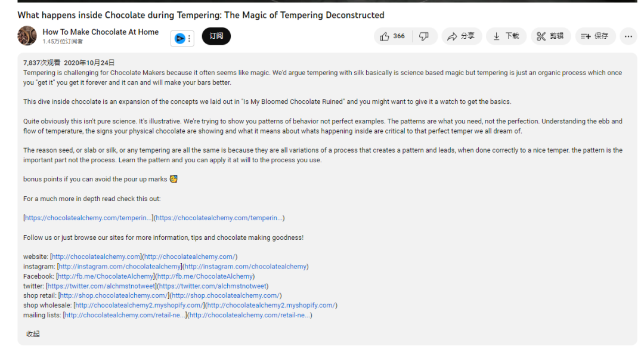Open the chocolatealchemy.com tempering article link
Image resolution: width=644 pixels, height=352 pixels.
88,218
